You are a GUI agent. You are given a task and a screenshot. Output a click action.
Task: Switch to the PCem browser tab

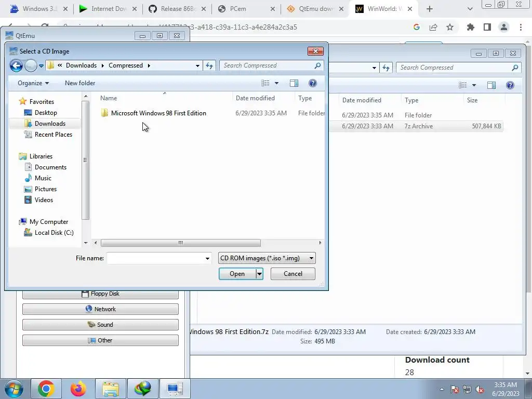click(x=246, y=9)
